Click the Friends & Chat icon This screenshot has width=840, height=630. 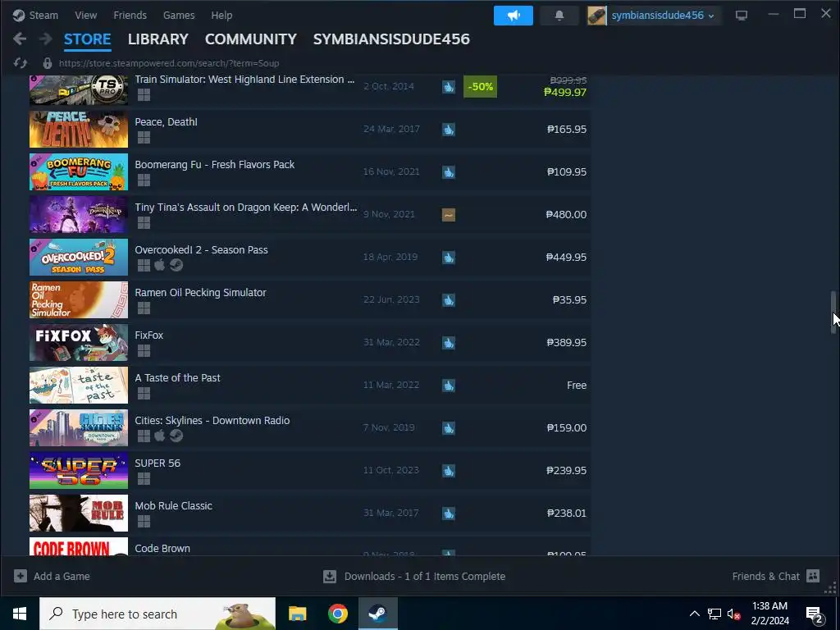coord(813,576)
